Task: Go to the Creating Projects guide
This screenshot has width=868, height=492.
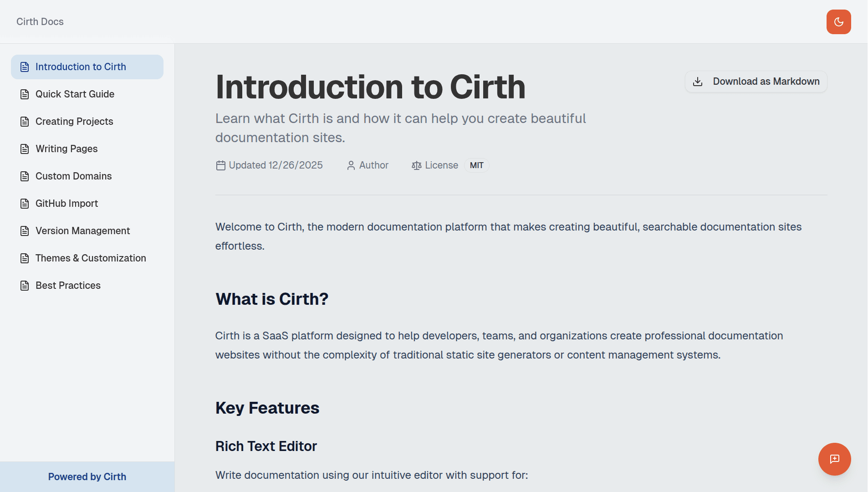Action: [74, 121]
